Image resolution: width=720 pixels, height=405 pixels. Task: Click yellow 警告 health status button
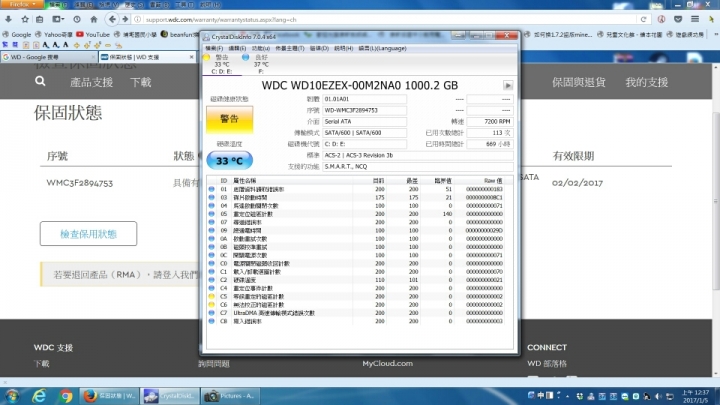(x=229, y=119)
